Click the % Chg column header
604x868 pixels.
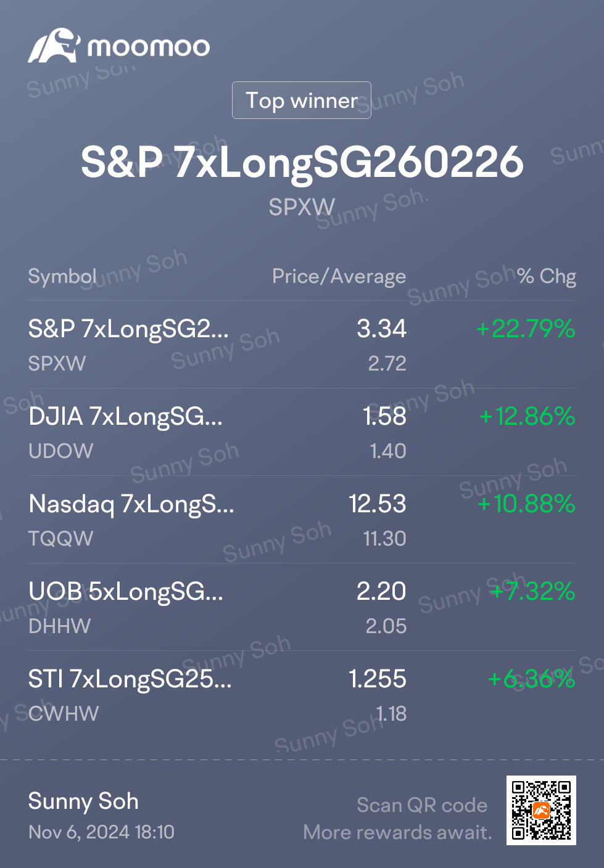click(x=547, y=276)
